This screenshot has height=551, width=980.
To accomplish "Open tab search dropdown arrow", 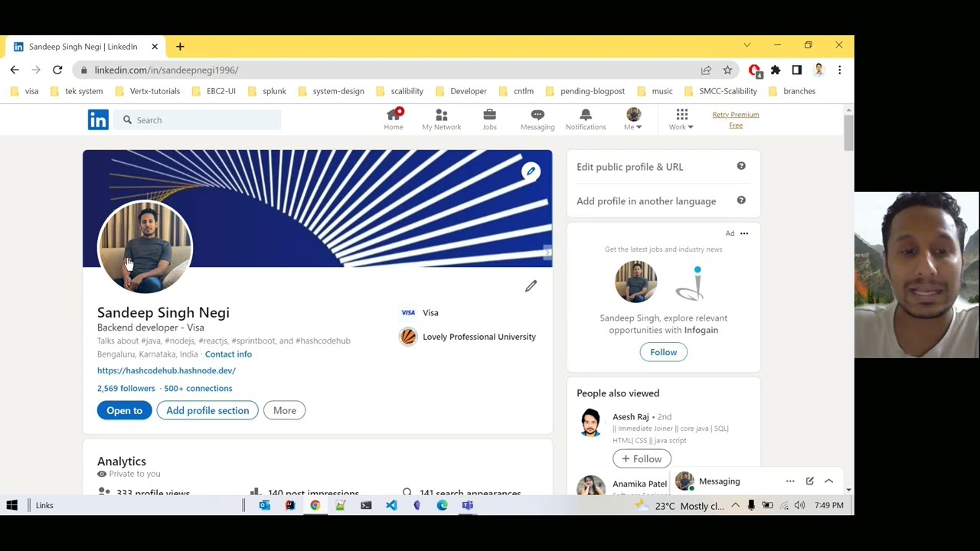I will (747, 45).
